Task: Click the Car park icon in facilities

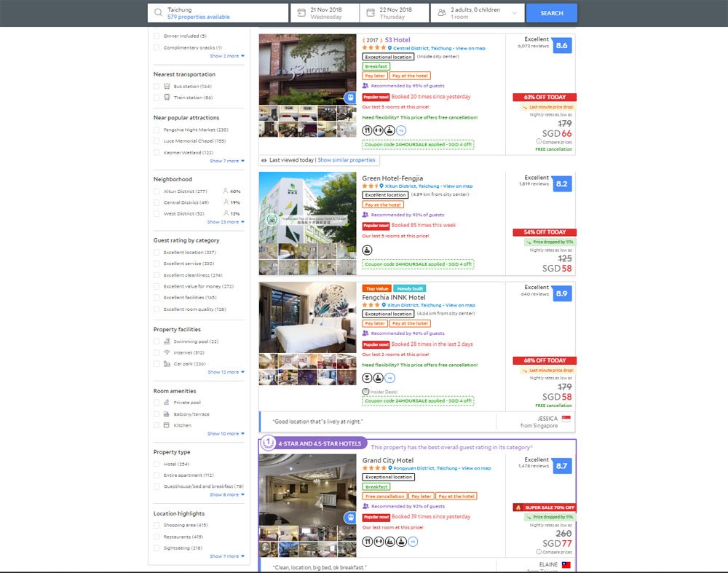Action: pyautogui.click(x=167, y=363)
